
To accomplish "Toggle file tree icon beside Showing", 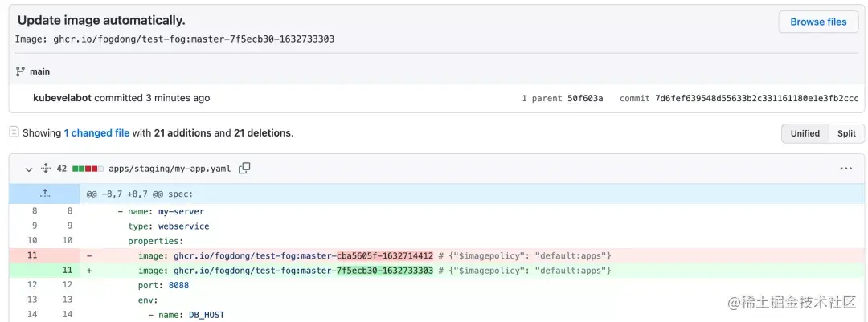I will pyautogui.click(x=14, y=132).
